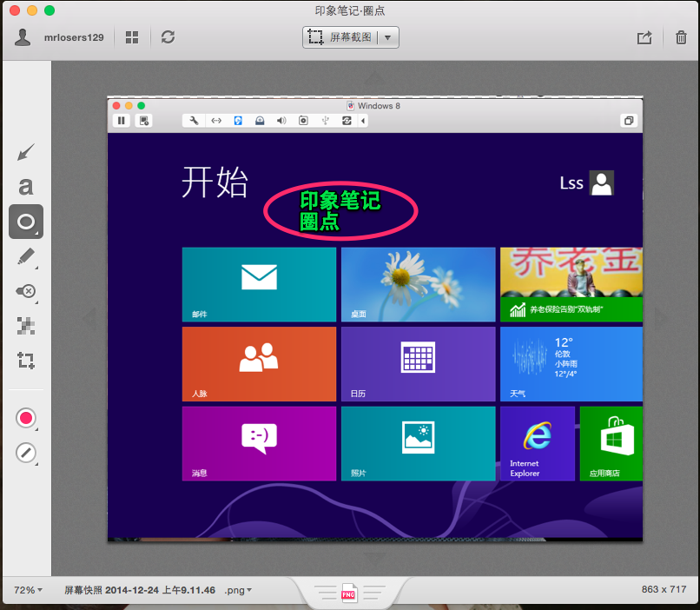
Task: Open the account user icon
Action: pyautogui.click(x=23, y=37)
